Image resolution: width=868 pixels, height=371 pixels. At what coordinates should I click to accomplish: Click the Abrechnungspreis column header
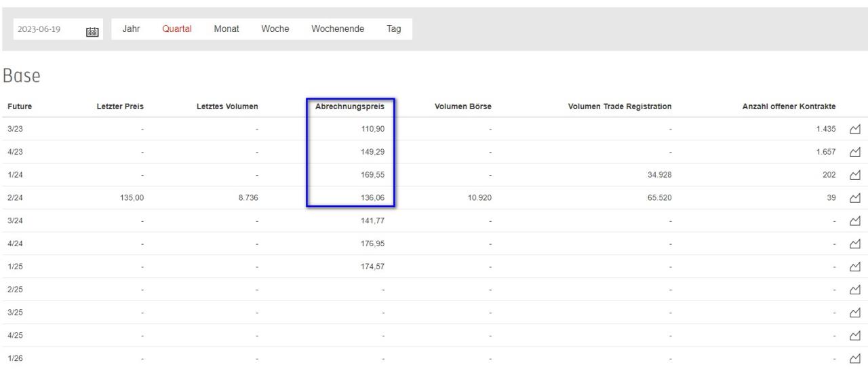click(x=350, y=106)
